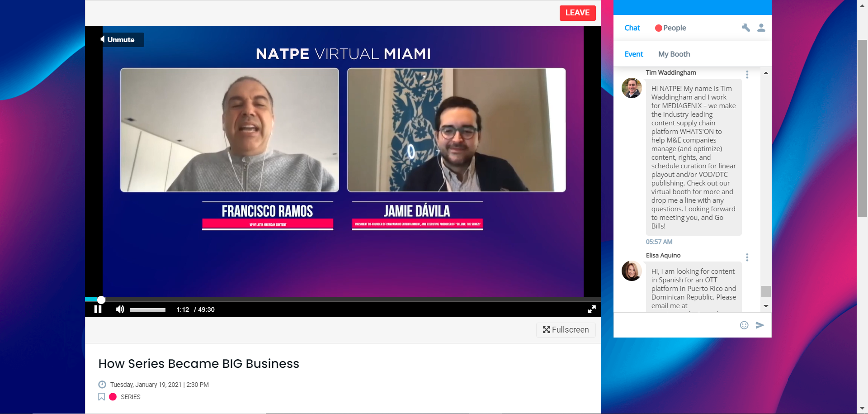This screenshot has height=414, width=868.
Task: Click Francisco Ramos video thumbnail
Action: coord(230,130)
